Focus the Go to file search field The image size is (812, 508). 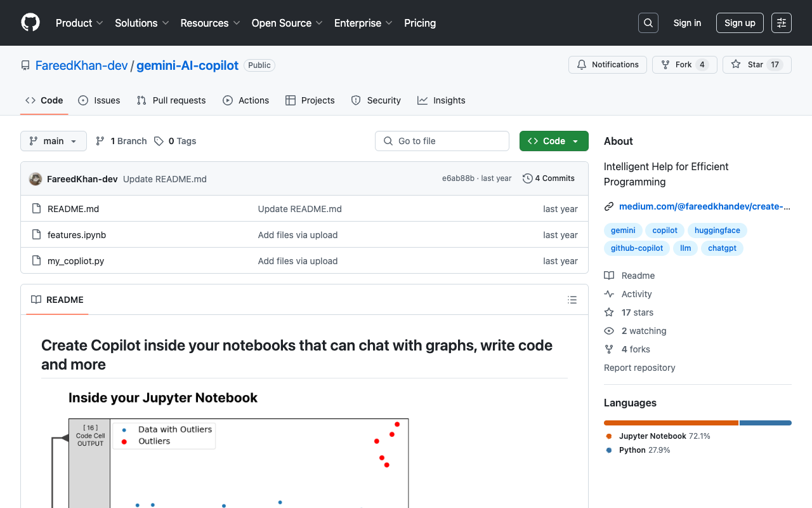coord(442,141)
